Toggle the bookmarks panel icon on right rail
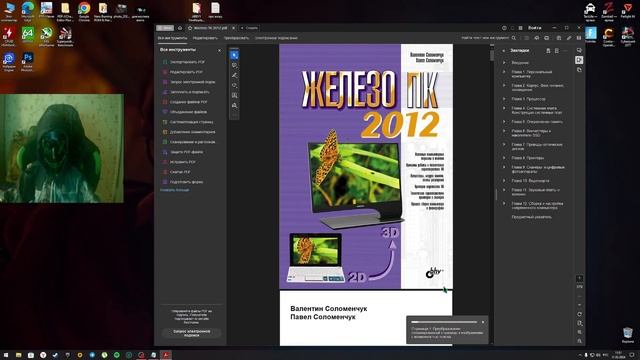The width and height of the screenshot is (640, 360). 579,60
